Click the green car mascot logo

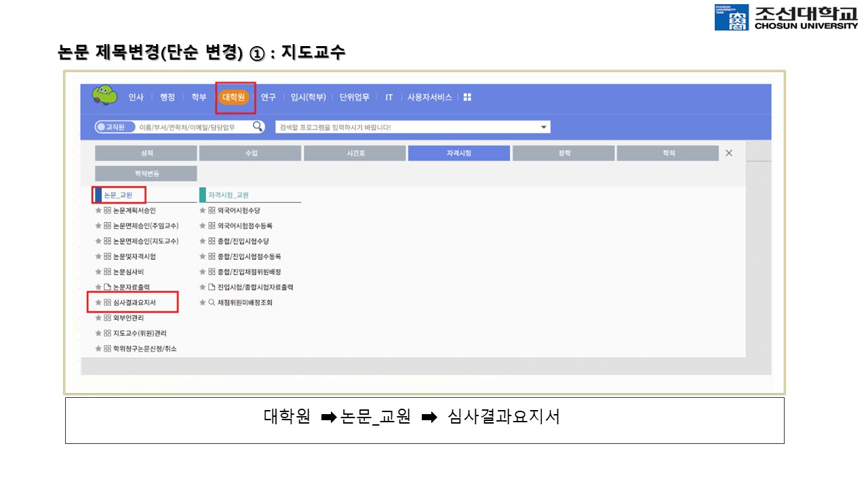pyautogui.click(x=104, y=96)
